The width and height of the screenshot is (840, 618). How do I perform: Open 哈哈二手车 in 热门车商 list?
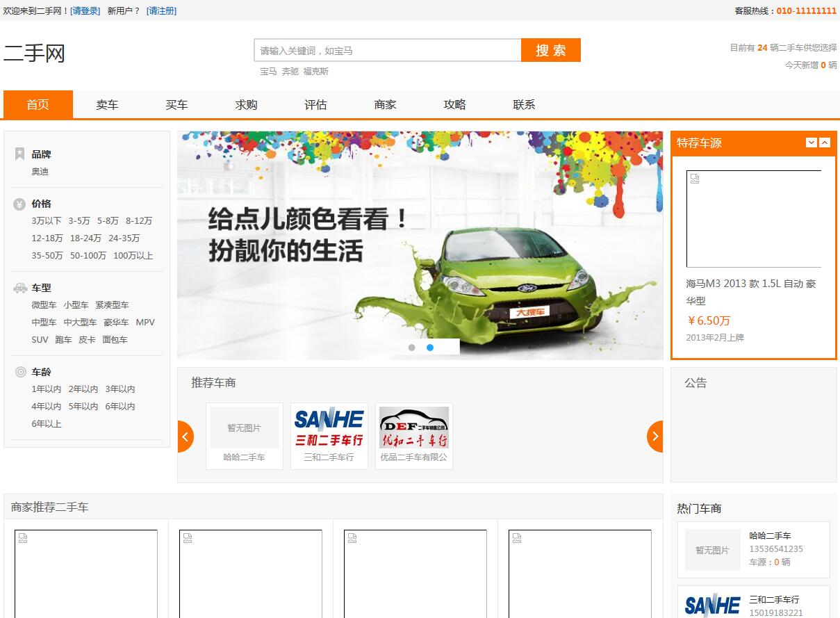click(770, 536)
